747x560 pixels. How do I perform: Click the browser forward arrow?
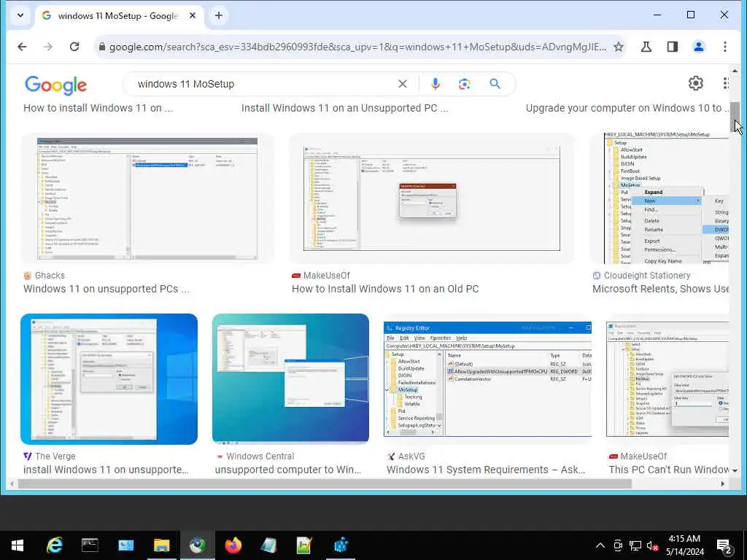tap(47, 47)
